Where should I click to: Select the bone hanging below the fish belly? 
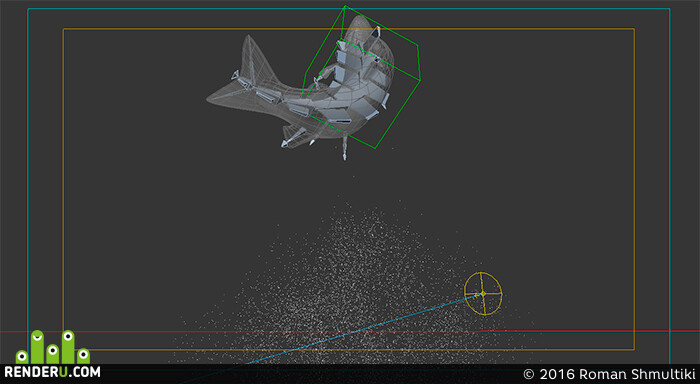point(345,148)
